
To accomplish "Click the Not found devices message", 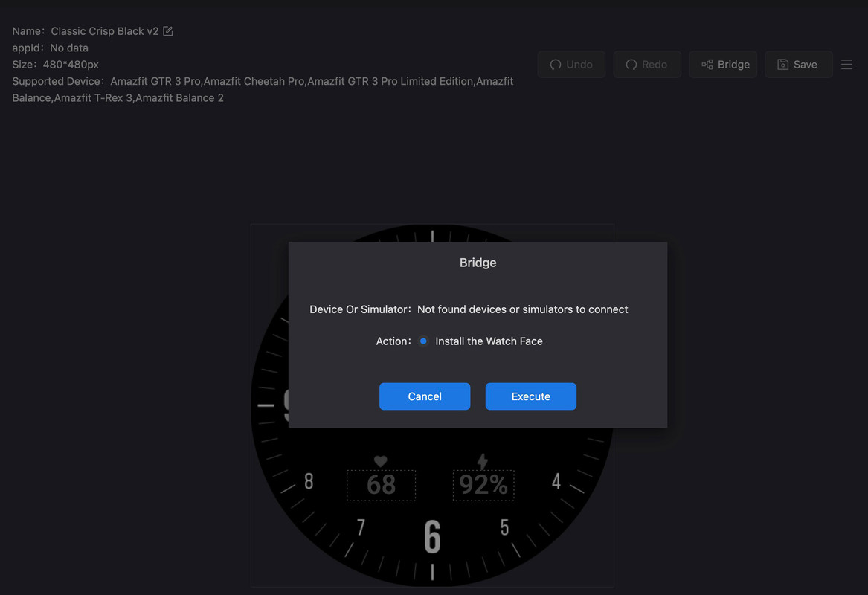I will pyautogui.click(x=523, y=309).
